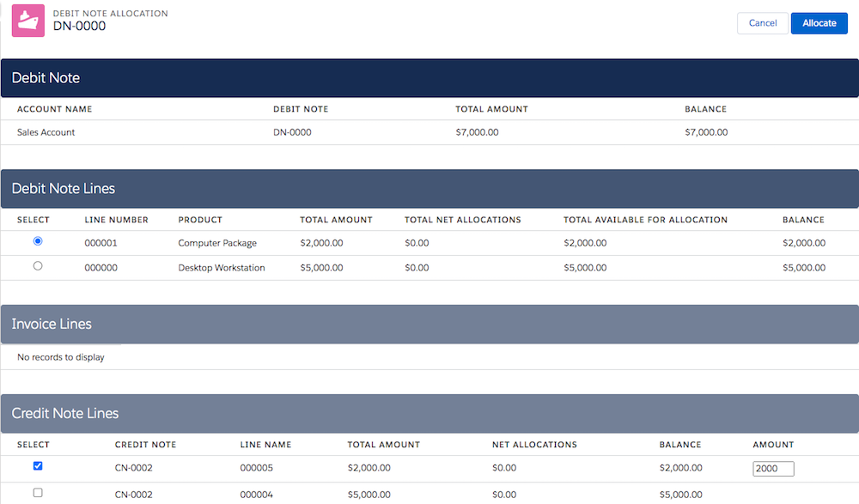Click Computer Package's $2,000.00 available for allocation
This screenshot has width=859, height=504.
585,243
